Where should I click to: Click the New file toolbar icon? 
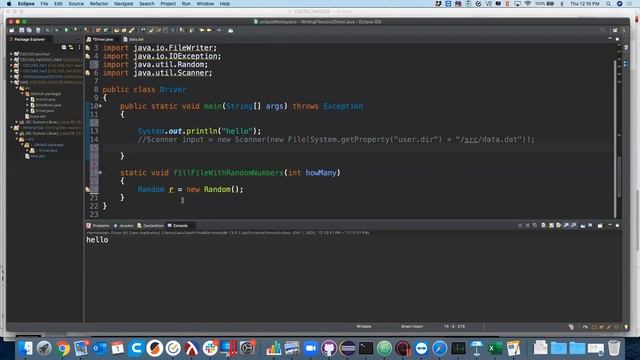(x=11, y=30)
